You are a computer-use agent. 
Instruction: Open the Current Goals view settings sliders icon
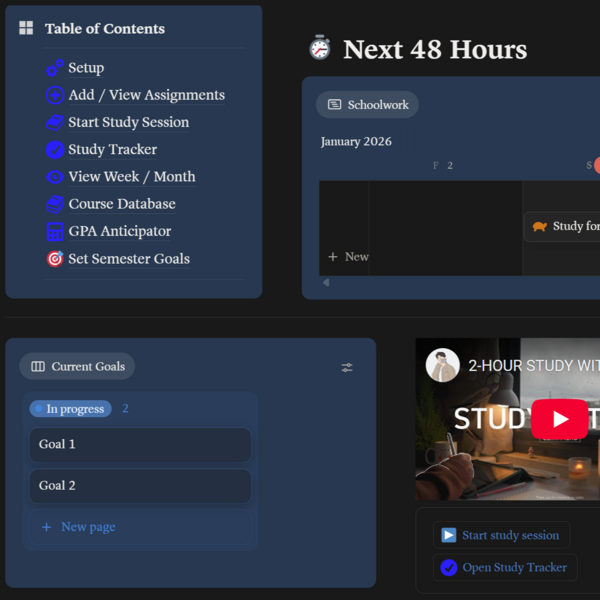click(347, 367)
